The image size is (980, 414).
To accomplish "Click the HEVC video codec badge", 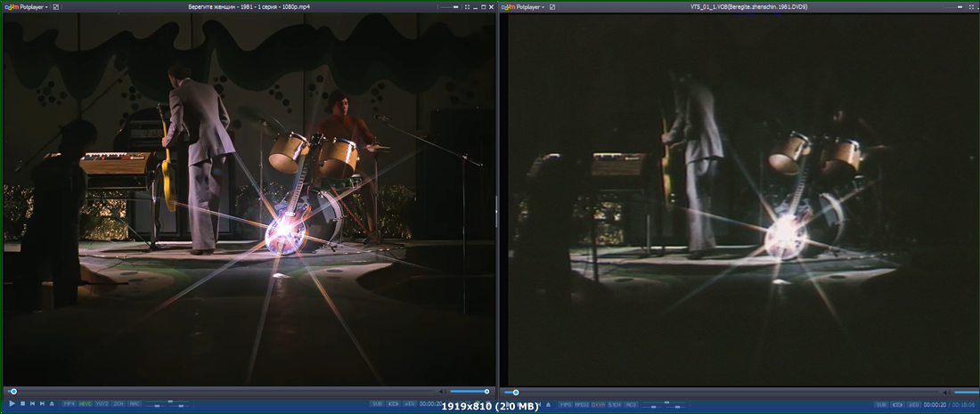I will click(86, 404).
